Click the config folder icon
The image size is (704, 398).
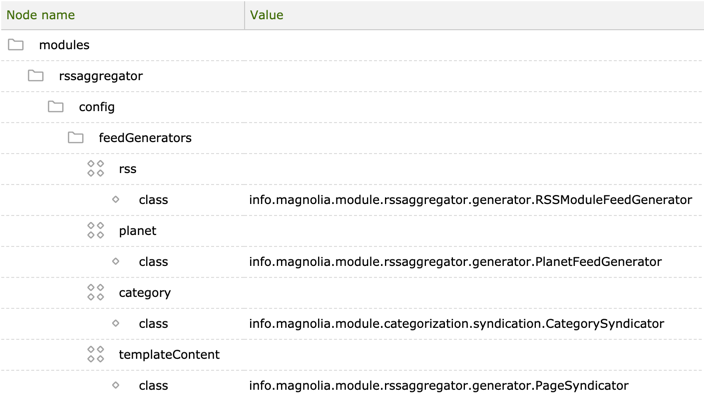pyautogui.click(x=56, y=106)
